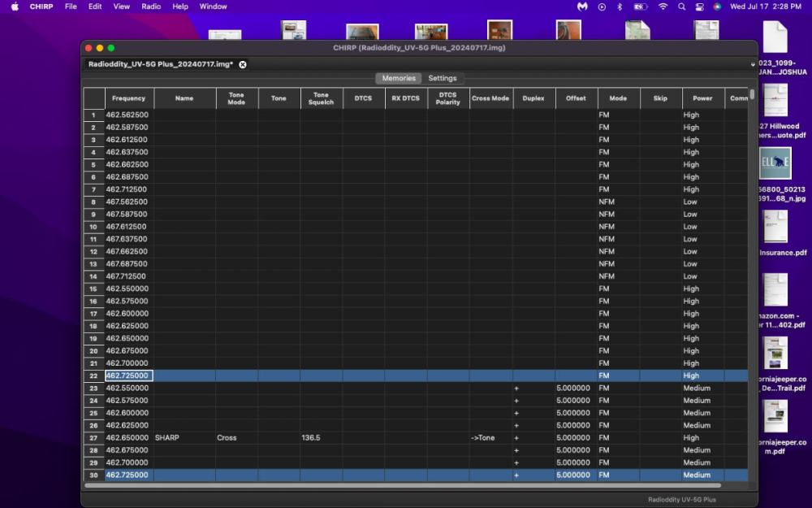This screenshot has width=812, height=508.
Task: Expand the tab list dropdown arrow
Action: [753, 64]
